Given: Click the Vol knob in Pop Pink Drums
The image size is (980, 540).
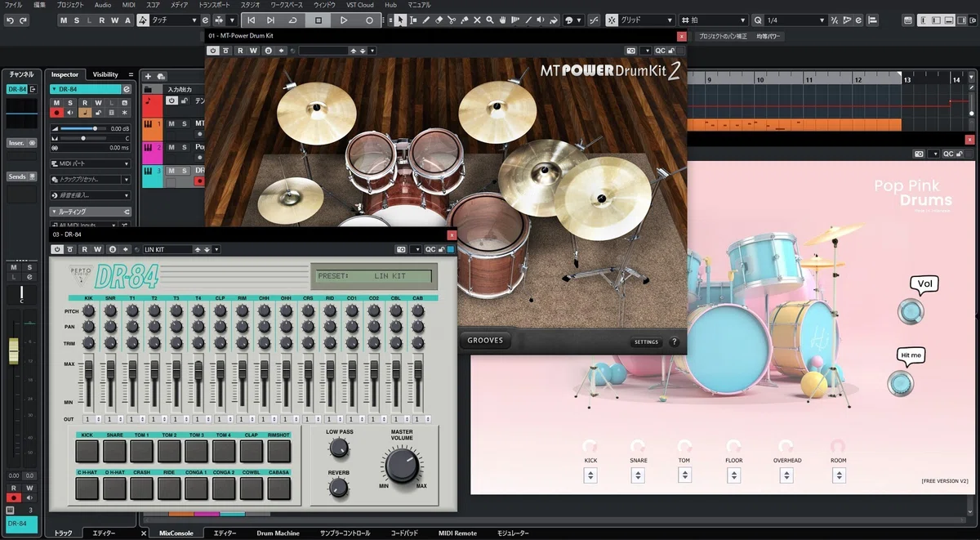Looking at the screenshot, I should (910, 311).
